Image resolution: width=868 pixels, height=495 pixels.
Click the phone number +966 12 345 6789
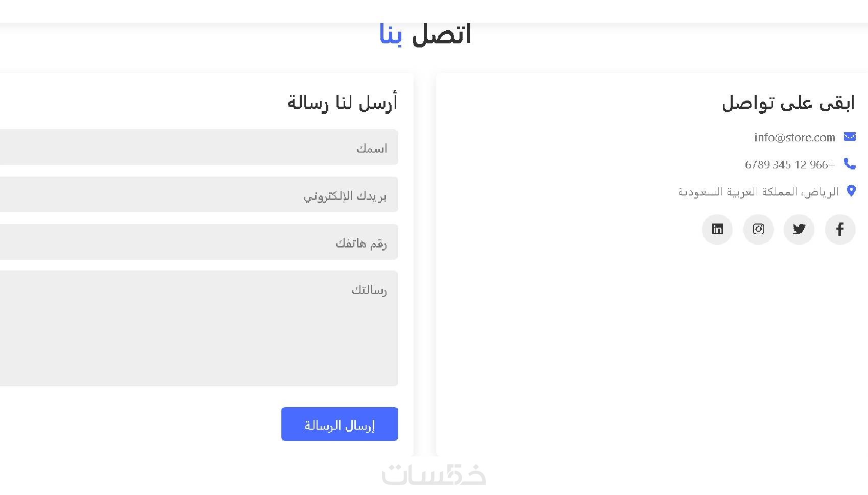coord(789,164)
